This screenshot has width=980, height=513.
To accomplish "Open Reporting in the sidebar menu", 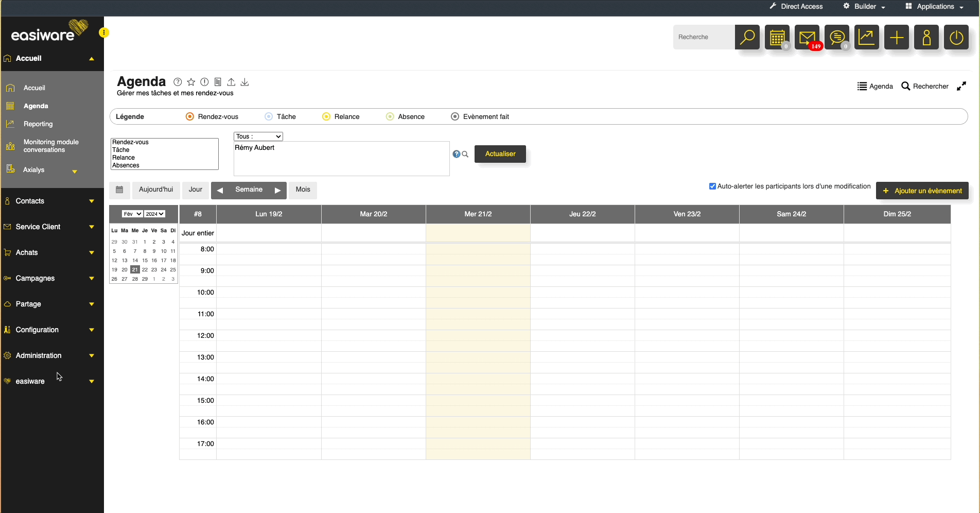I will click(38, 124).
